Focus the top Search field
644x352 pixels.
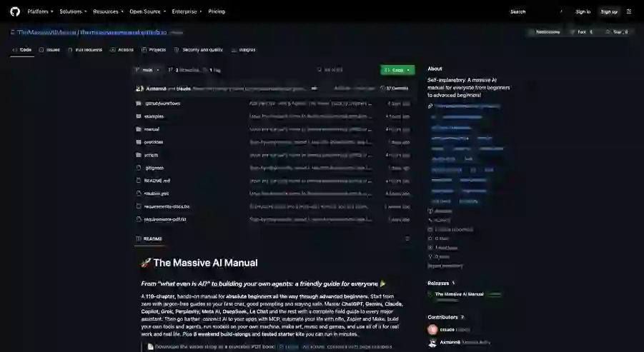point(536,11)
